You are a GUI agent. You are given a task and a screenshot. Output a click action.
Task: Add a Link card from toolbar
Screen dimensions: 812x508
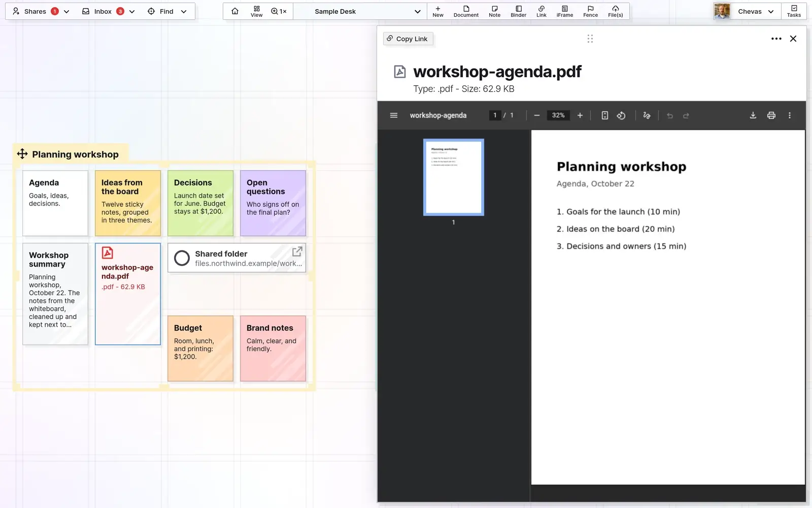pos(542,11)
